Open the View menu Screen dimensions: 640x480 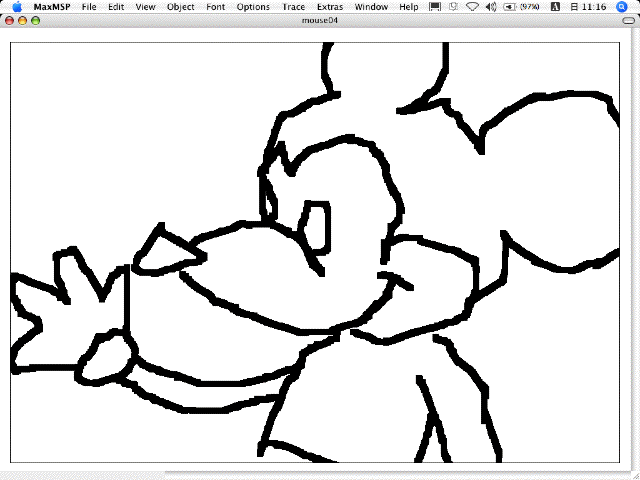point(145,7)
